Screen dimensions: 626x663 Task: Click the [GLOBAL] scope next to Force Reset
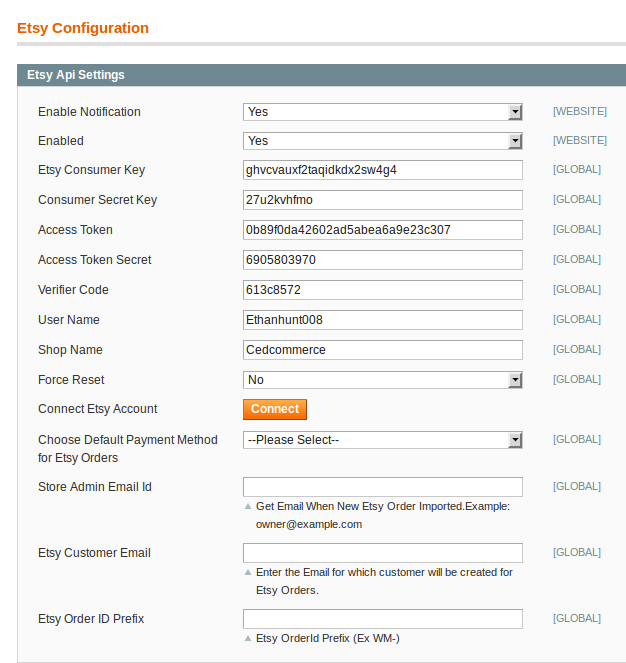point(577,380)
